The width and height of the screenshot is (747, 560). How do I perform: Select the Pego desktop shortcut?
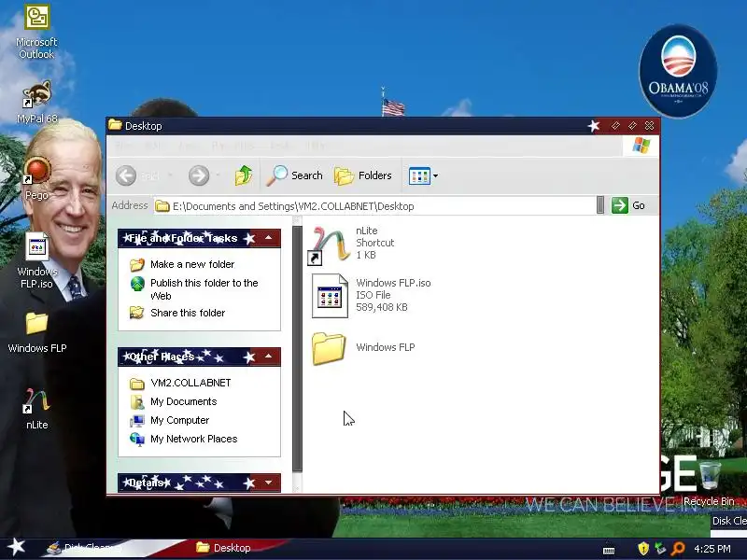coord(36,178)
